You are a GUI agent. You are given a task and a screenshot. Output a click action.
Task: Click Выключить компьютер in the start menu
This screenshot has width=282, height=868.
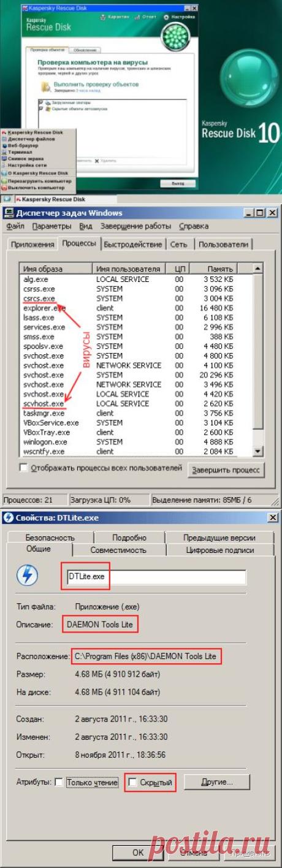pyautogui.click(x=35, y=186)
